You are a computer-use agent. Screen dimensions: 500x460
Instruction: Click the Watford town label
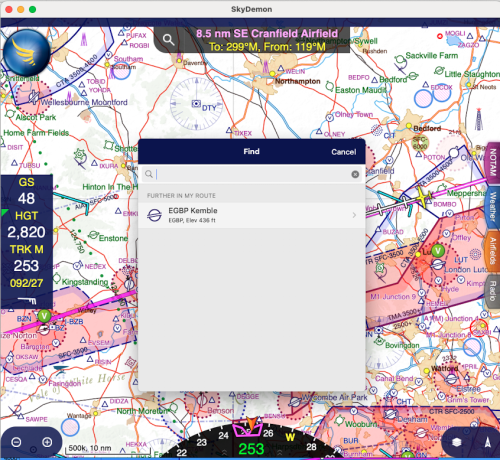445,369
